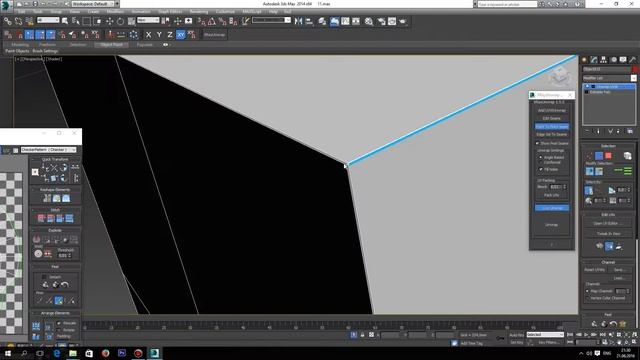The image size is (640, 360).
Task: Select the Map Channel radio button
Action: 587,291
